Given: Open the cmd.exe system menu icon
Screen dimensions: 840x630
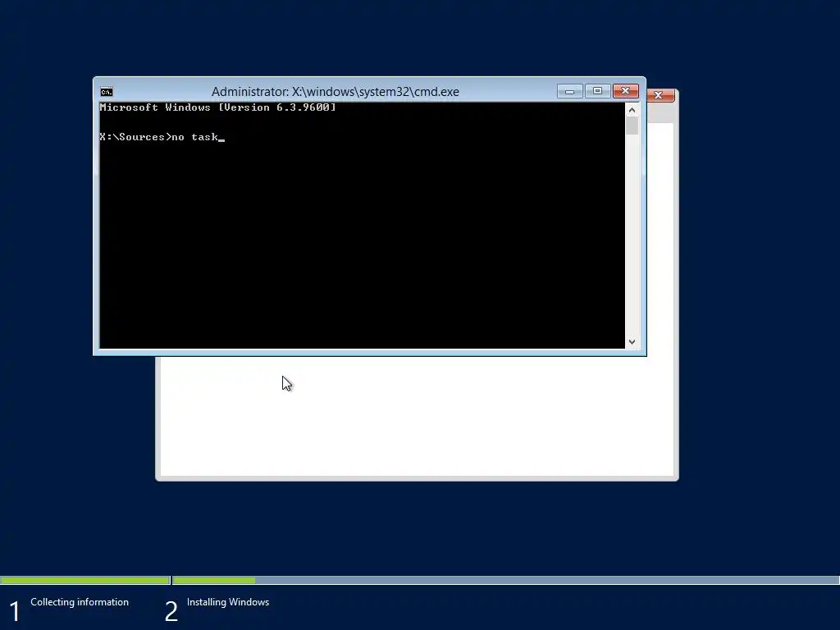Looking at the screenshot, I should (107, 92).
